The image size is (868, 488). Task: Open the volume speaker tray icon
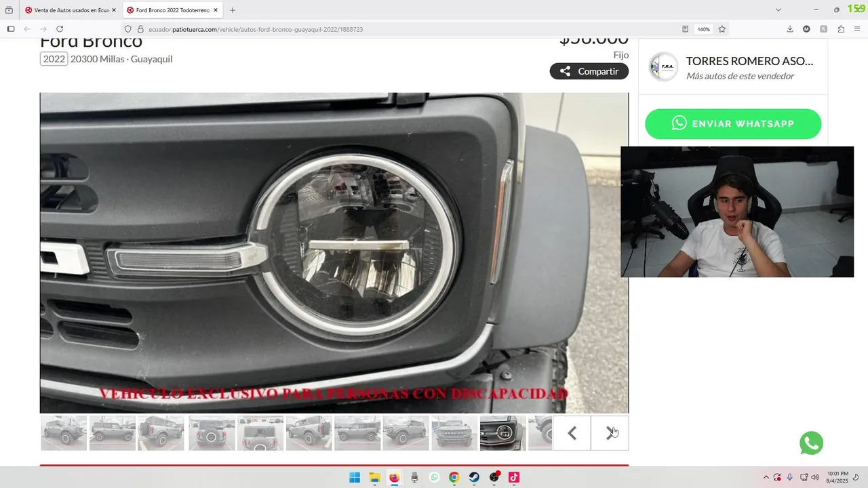[815, 477]
